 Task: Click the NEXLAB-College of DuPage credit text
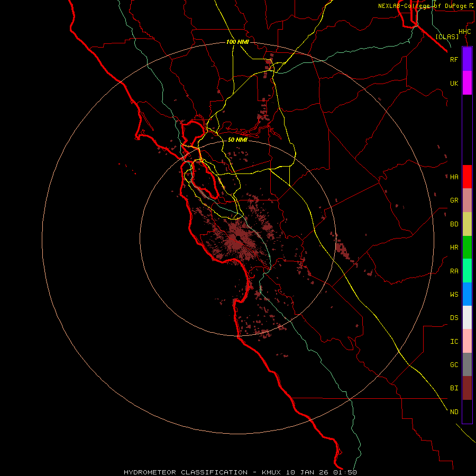tap(422, 6)
